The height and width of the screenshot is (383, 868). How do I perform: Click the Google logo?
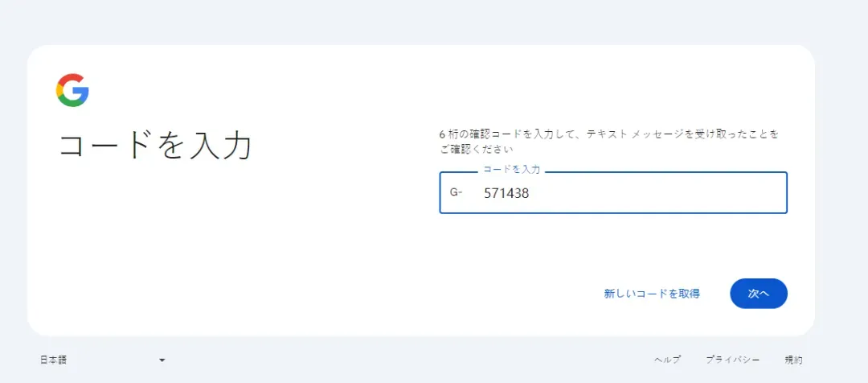click(72, 90)
